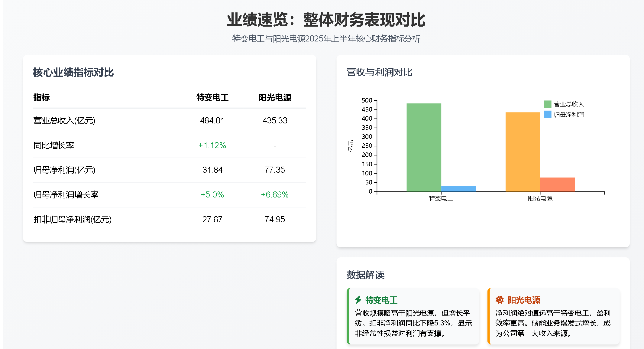The width and height of the screenshot is (644, 349).
Task: Click the green 营业总收入 legend swatch
Action: 547,104
